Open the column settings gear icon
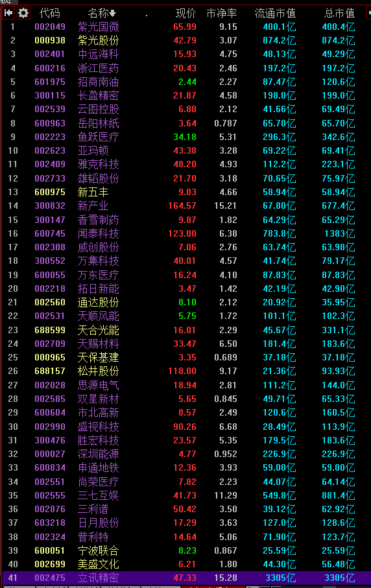The width and height of the screenshot is (371, 588). (23, 14)
